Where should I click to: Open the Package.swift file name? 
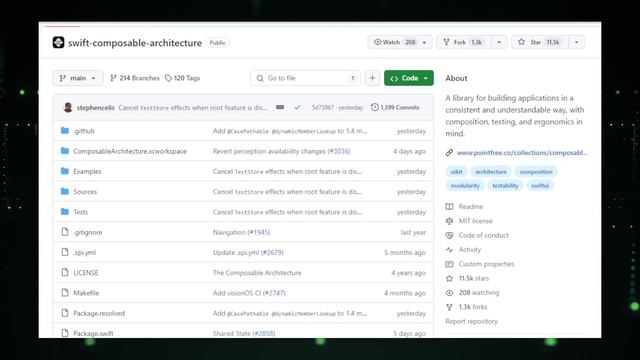click(x=93, y=333)
